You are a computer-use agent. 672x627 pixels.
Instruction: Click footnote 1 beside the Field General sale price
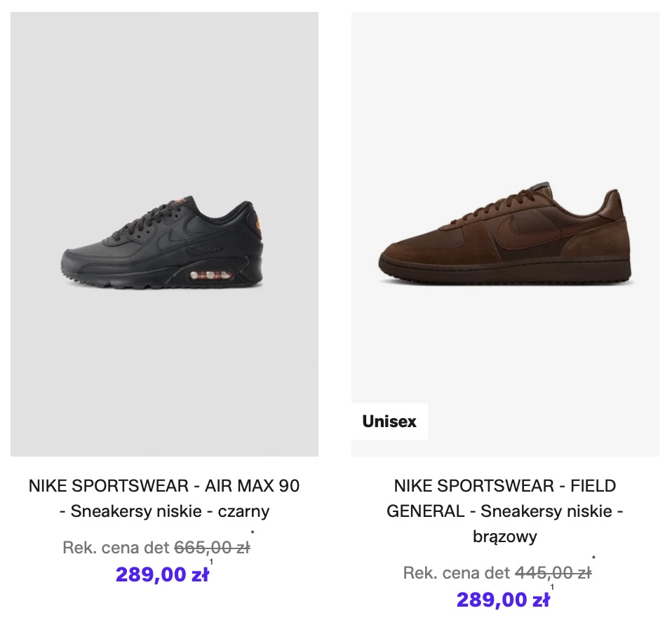point(552,587)
